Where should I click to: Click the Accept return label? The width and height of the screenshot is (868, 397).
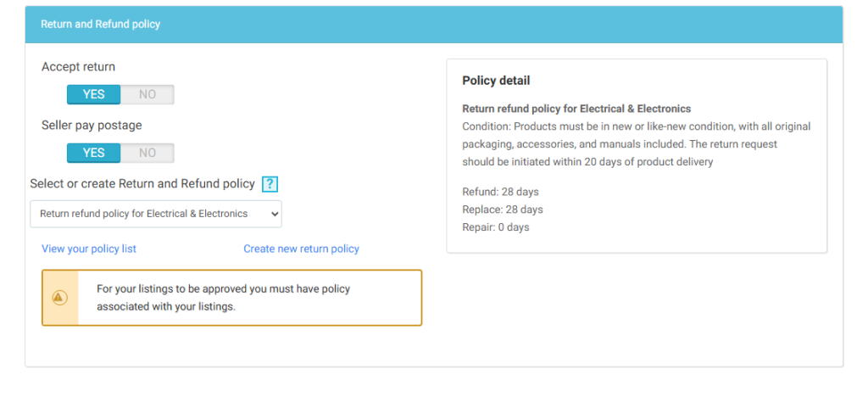point(78,67)
